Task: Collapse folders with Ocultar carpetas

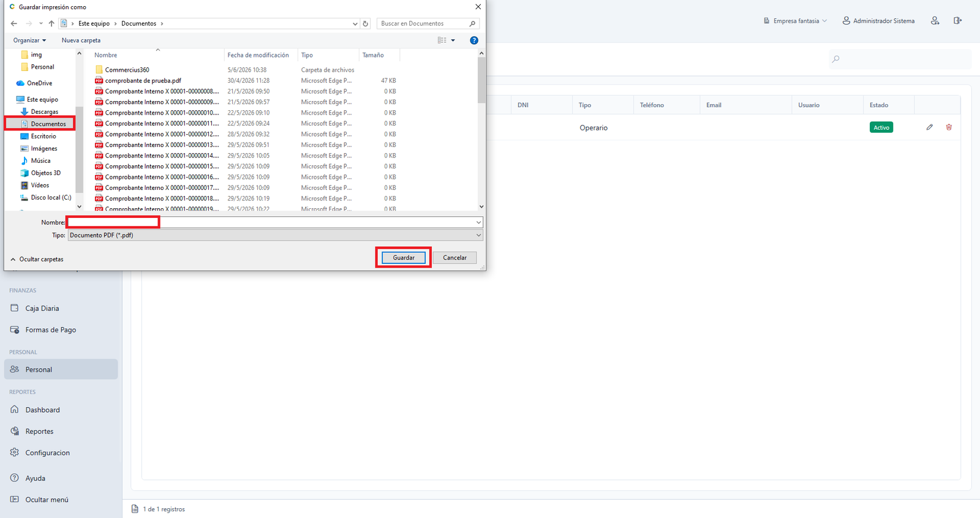Action: [37, 260]
